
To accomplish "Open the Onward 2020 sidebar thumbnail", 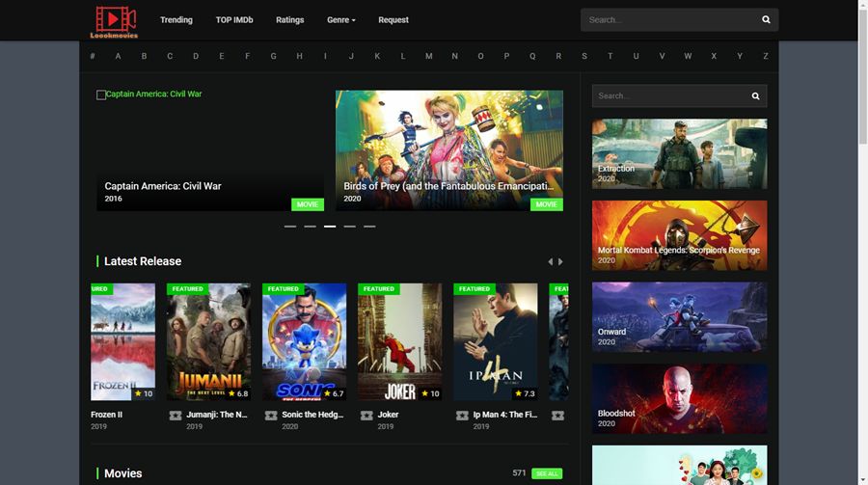I will tap(679, 317).
